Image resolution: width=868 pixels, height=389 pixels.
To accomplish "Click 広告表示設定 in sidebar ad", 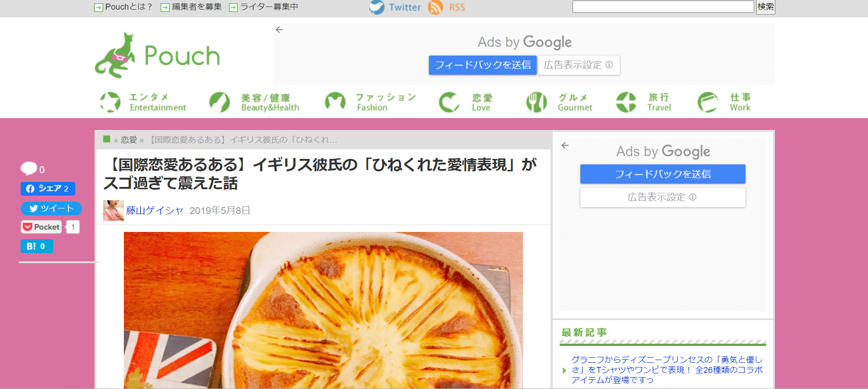I will (x=663, y=197).
